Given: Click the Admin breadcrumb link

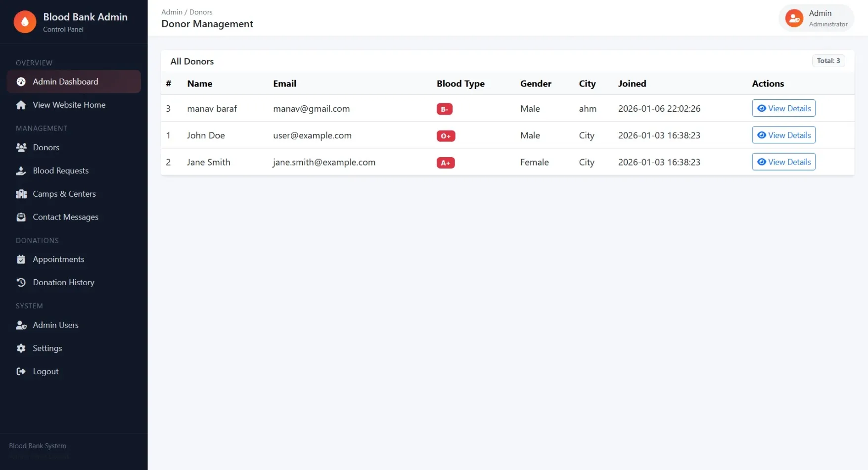Looking at the screenshot, I should 171,11.
